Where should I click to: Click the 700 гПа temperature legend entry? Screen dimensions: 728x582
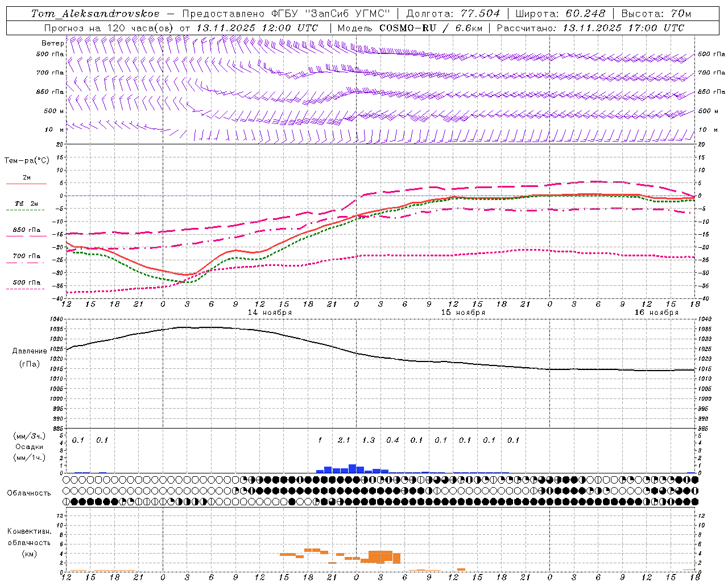pyautogui.click(x=27, y=256)
